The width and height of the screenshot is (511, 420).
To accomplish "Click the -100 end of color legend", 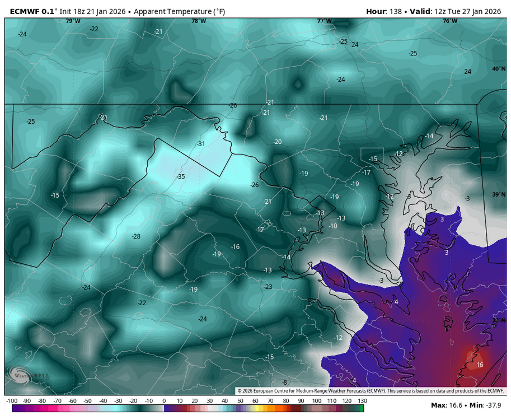I will [x=11, y=401].
